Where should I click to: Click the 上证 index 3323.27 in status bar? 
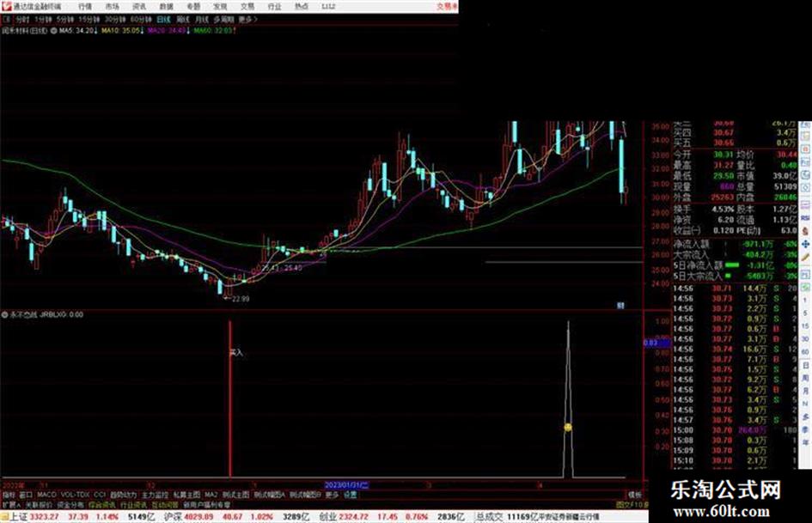[x=34, y=516]
